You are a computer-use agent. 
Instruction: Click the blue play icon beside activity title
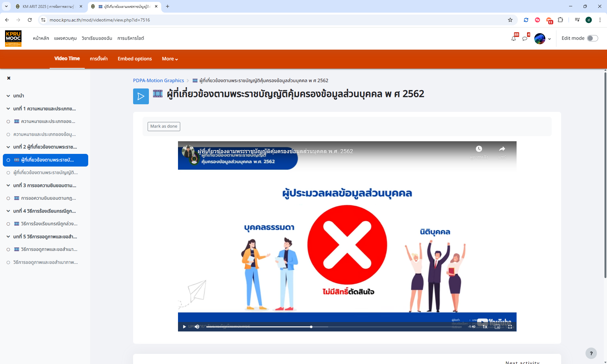tap(141, 96)
